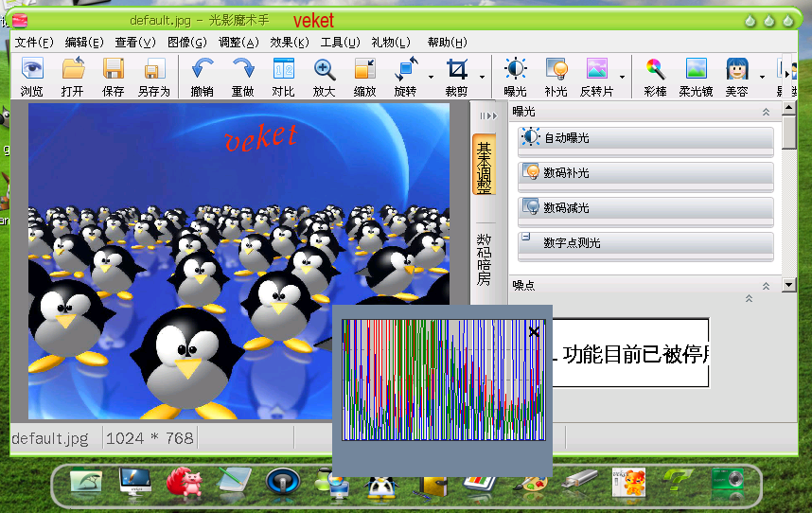Close the histogram popup with the X
This screenshot has width=812, height=513.
(x=534, y=332)
